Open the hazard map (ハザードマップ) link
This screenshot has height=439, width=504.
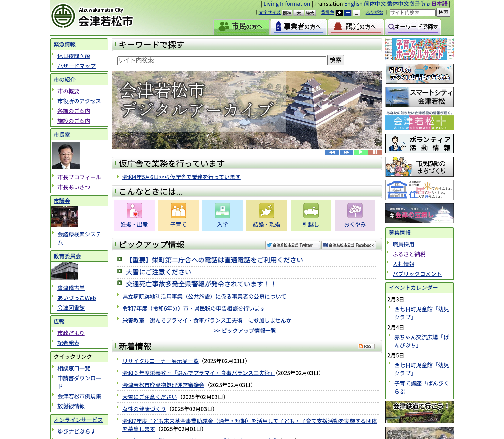coord(77,66)
